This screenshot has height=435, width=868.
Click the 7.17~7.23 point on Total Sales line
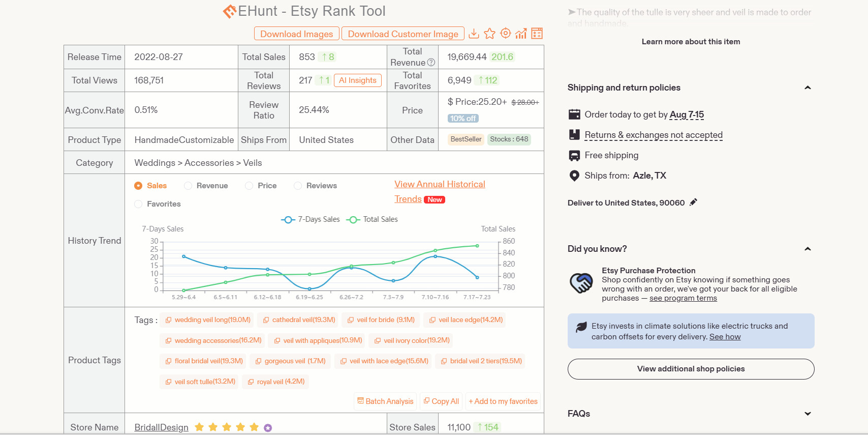pyautogui.click(x=477, y=246)
